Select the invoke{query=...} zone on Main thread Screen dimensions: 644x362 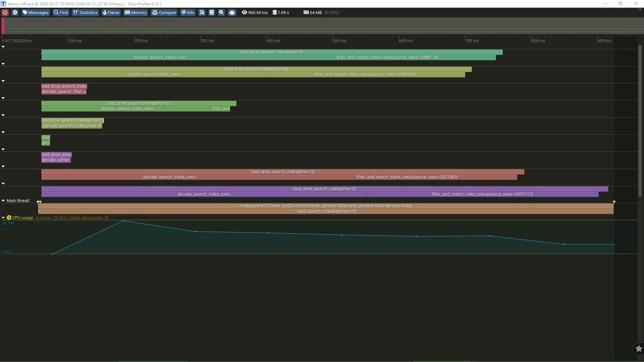[326, 206]
